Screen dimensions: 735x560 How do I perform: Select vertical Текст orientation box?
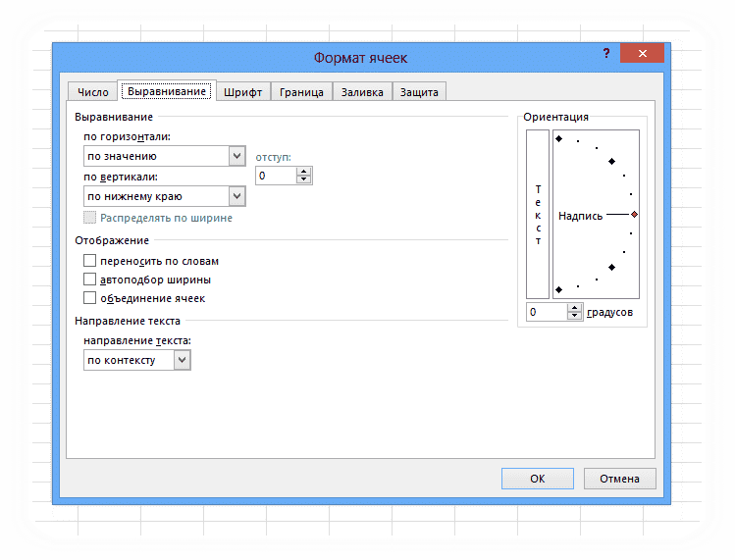click(538, 214)
